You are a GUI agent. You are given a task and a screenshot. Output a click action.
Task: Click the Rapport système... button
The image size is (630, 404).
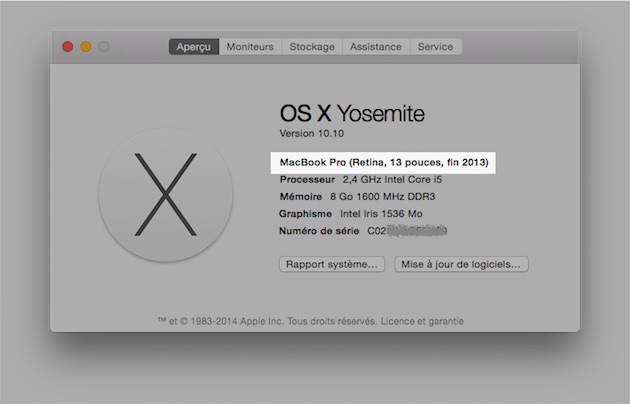332,264
